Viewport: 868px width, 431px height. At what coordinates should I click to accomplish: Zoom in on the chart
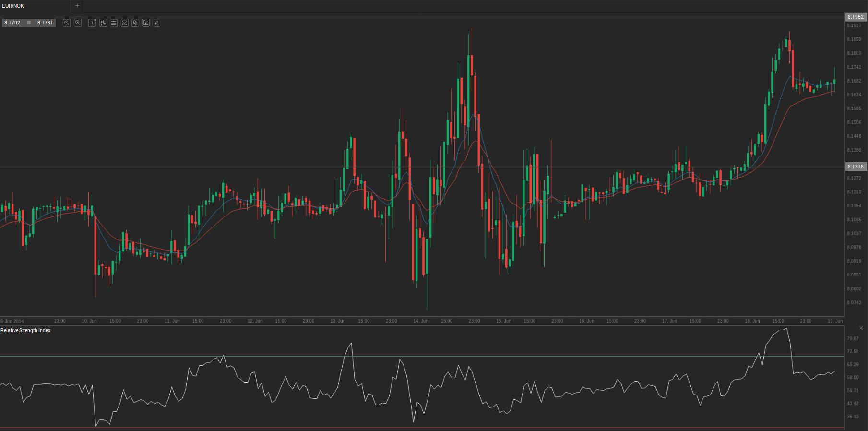pos(78,23)
